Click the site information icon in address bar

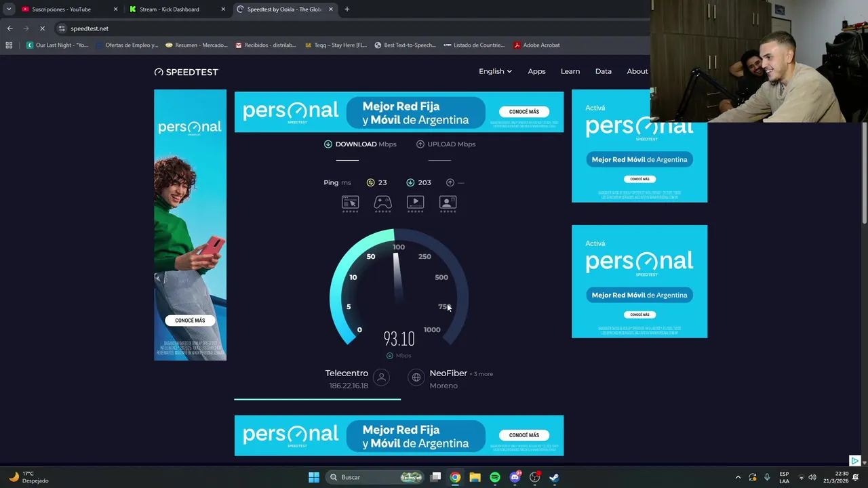62,28
